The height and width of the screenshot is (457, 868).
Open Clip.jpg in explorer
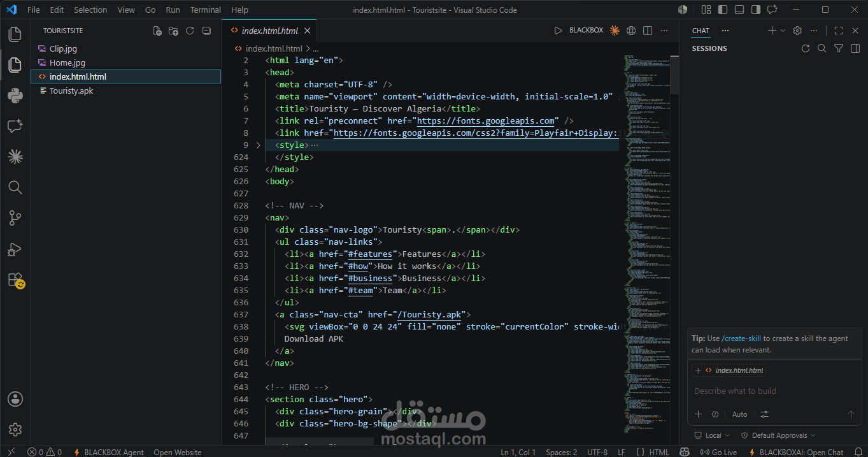[x=125, y=48]
